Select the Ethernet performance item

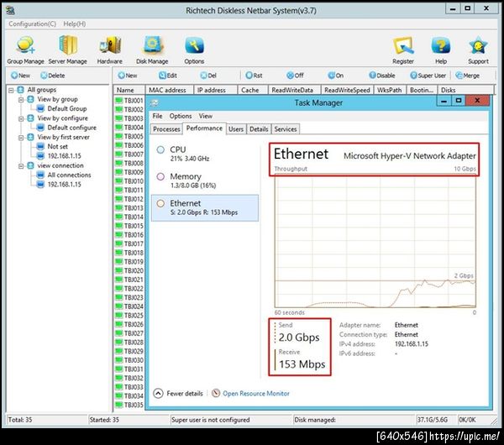[x=204, y=207]
